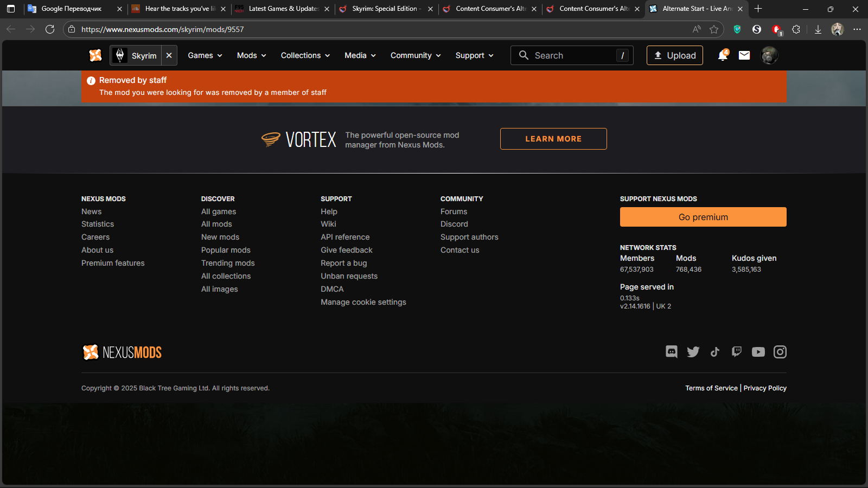This screenshot has width=868, height=488.
Task: Open the Premium features link
Action: (x=113, y=263)
